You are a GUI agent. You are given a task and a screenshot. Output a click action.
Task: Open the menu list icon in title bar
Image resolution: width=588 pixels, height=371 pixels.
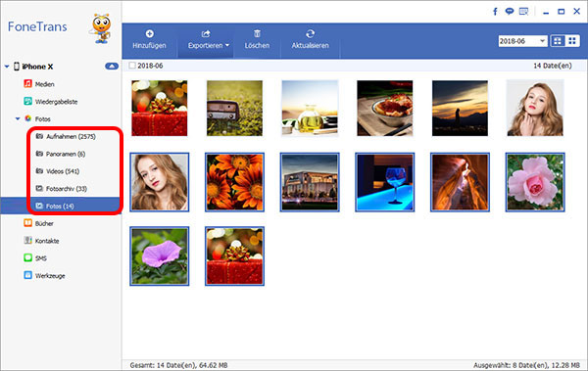tap(524, 11)
